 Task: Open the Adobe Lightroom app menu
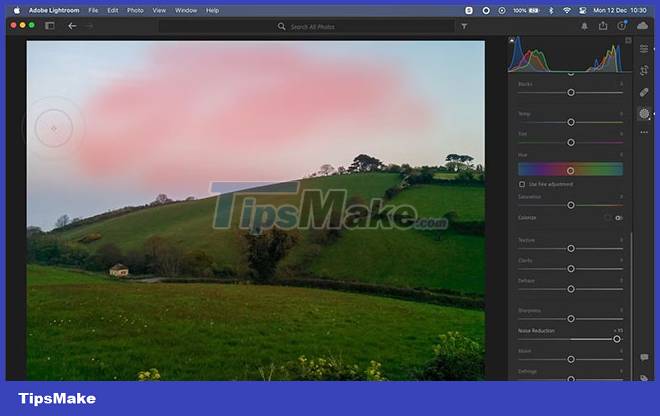click(x=54, y=11)
